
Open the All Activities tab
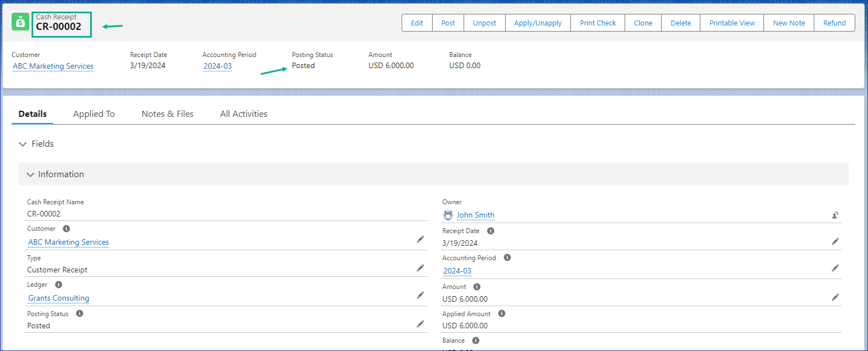point(243,114)
